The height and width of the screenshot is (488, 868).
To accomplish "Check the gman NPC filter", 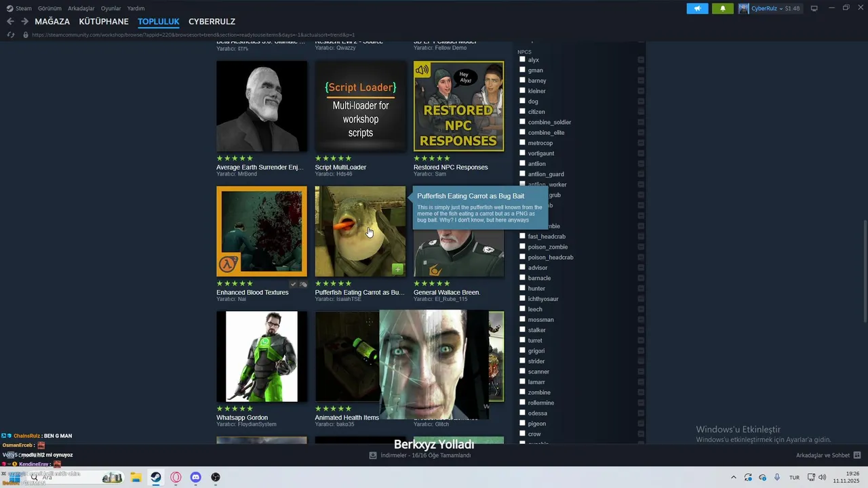I will point(522,70).
